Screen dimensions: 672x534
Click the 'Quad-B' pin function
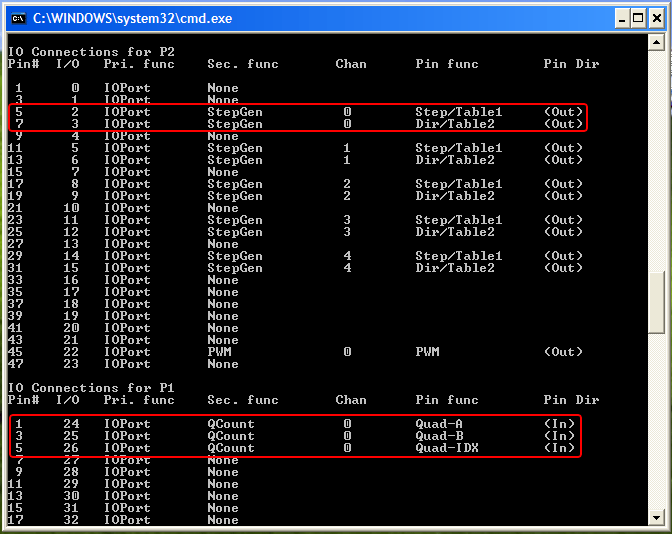[x=439, y=436]
